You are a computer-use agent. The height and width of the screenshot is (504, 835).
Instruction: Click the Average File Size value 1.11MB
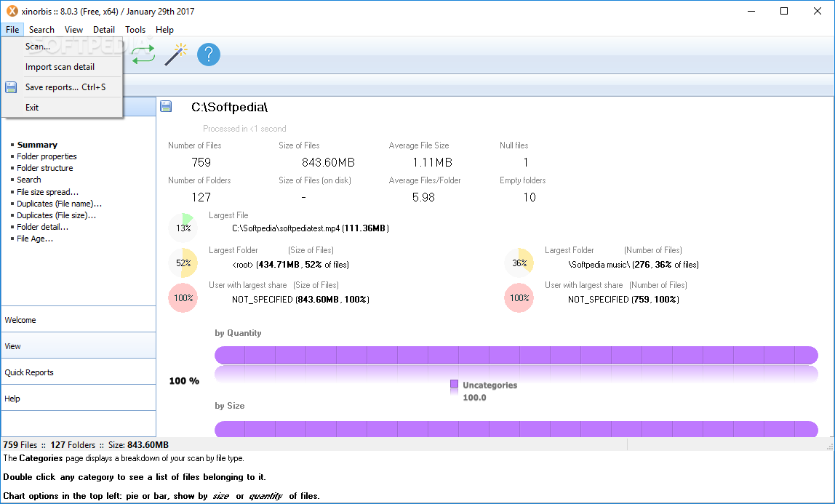[432, 162]
